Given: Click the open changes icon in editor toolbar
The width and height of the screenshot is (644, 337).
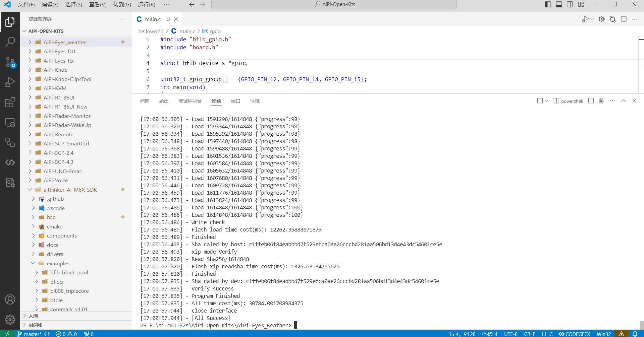Looking at the screenshot, I should tap(613, 19).
